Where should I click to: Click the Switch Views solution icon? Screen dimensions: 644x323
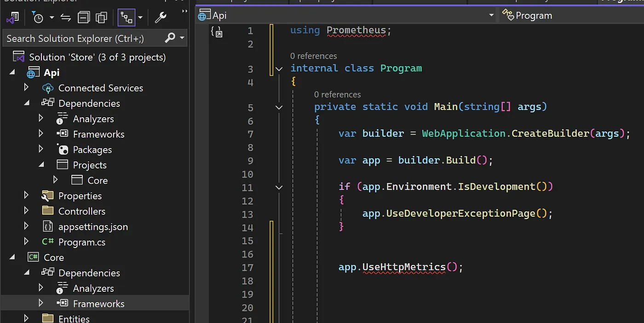pyautogui.click(x=12, y=18)
